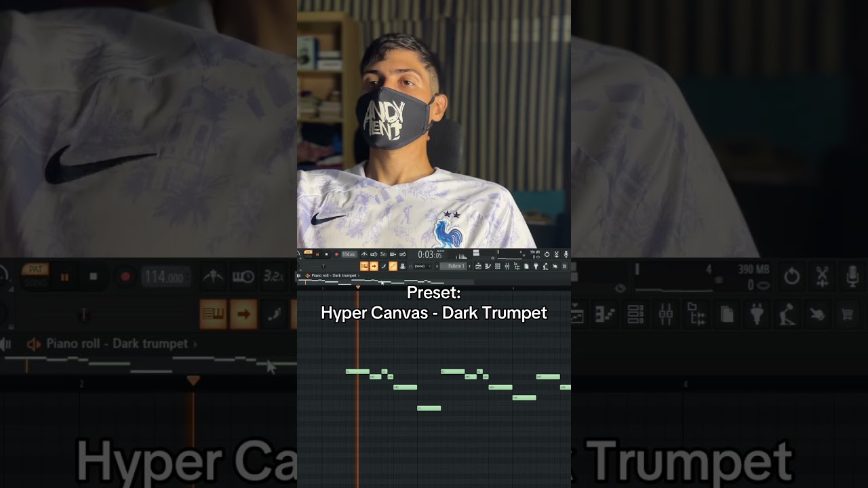Toggle typing keyboard to piano in the sharp toolbar
The image size is (868, 488).
pyautogui.click(x=364, y=266)
